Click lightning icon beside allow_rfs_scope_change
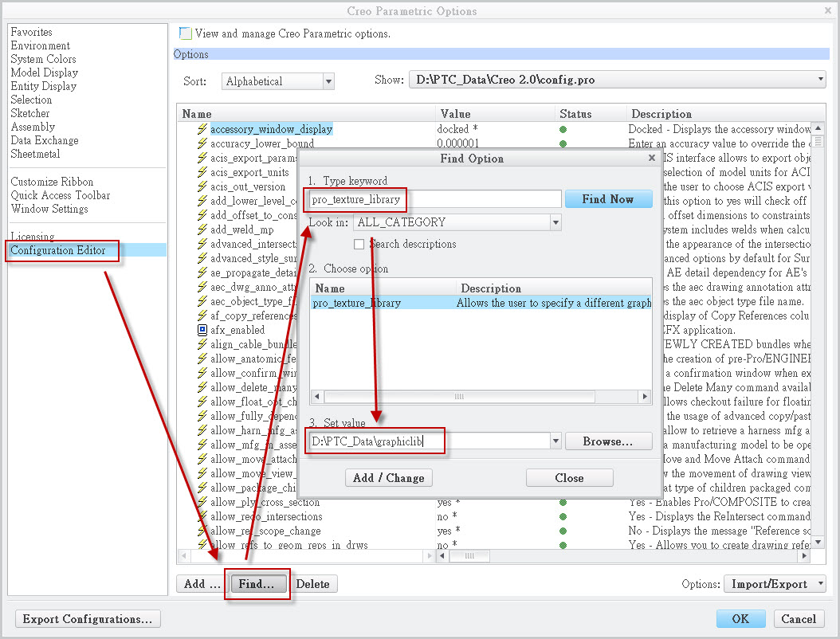Viewport: 840px width, 639px height. [202, 531]
